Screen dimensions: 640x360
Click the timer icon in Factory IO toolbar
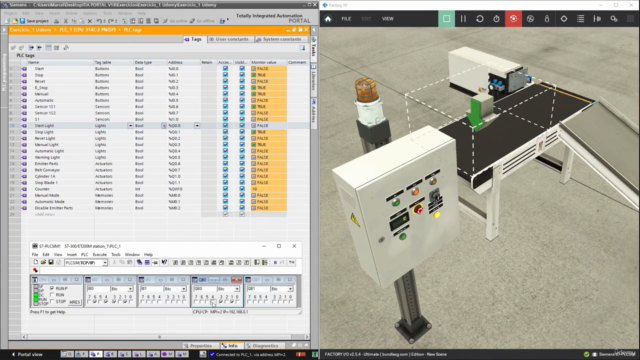click(496, 19)
